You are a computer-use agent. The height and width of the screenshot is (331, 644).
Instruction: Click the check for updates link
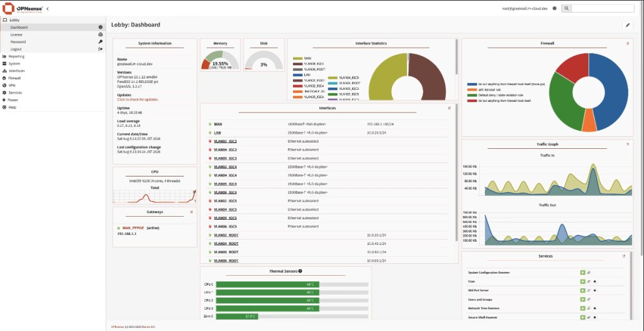coord(137,100)
